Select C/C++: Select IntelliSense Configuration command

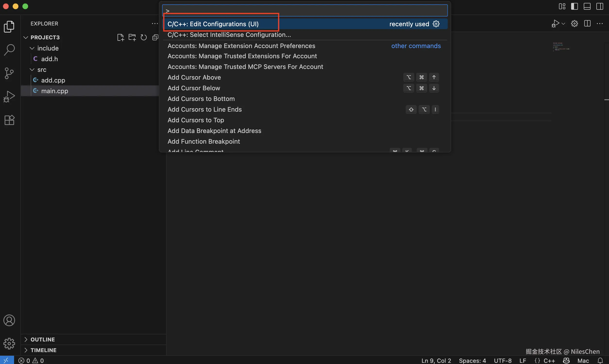pos(229,35)
